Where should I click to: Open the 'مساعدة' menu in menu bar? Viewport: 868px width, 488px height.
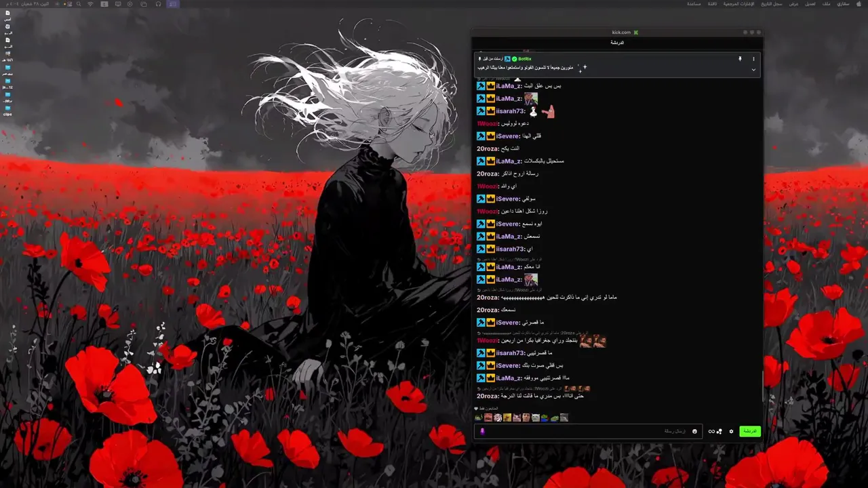694,4
